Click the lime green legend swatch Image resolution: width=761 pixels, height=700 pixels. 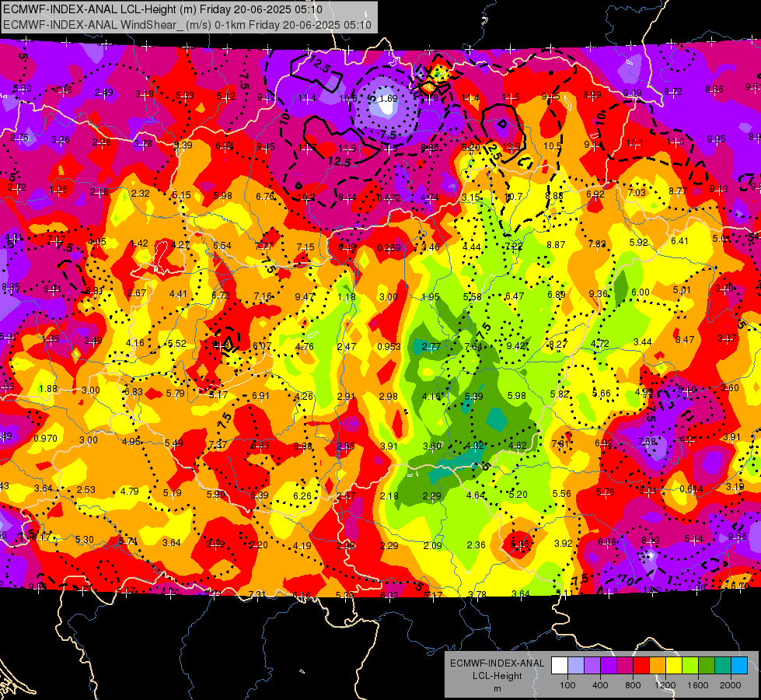(x=690, y=666)
